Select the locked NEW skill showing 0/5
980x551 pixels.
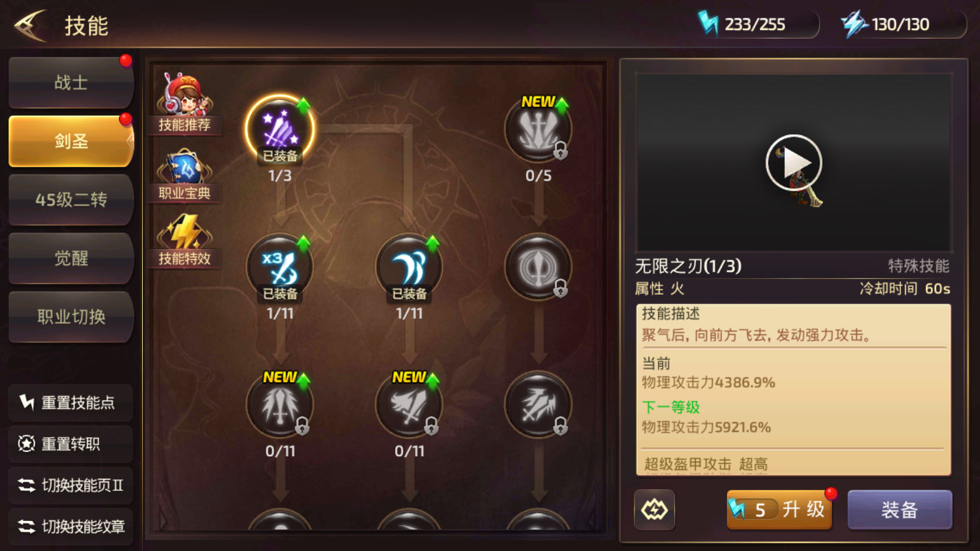click(x=538, y=130)
